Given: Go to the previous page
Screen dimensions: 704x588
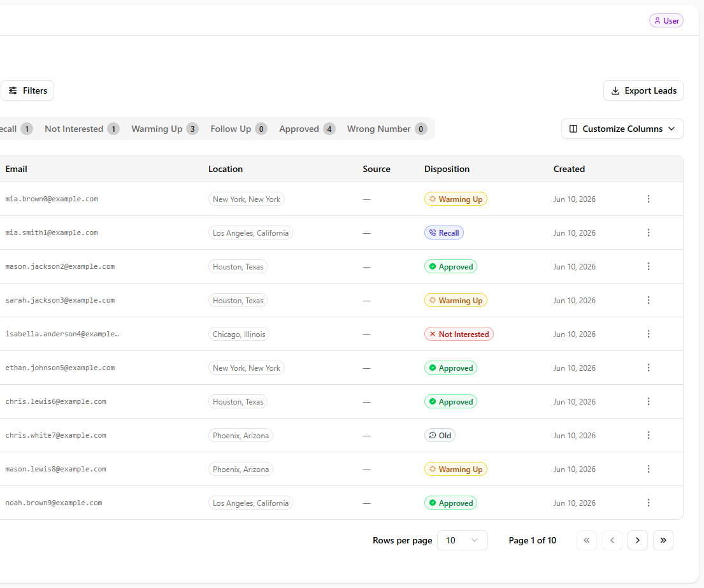Looking at the screenshot, I should point(612,540).
